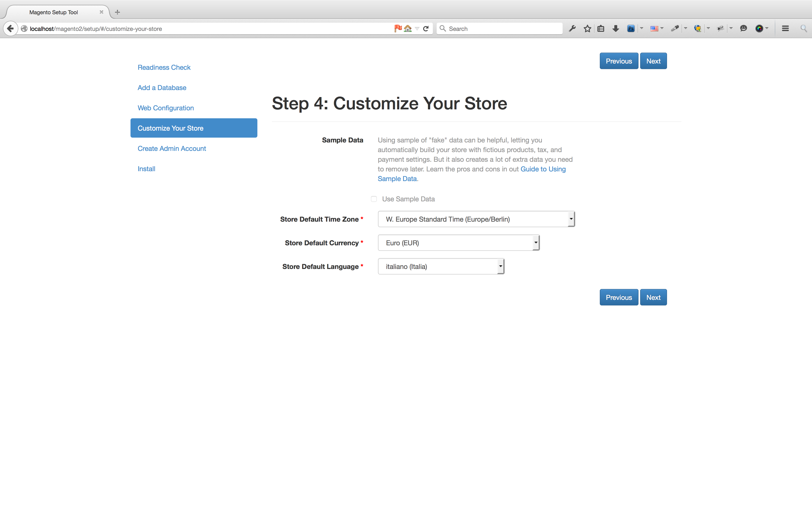Reload the page with the refresh icon
The image size is (812, 507).
(x=426, y=28)
